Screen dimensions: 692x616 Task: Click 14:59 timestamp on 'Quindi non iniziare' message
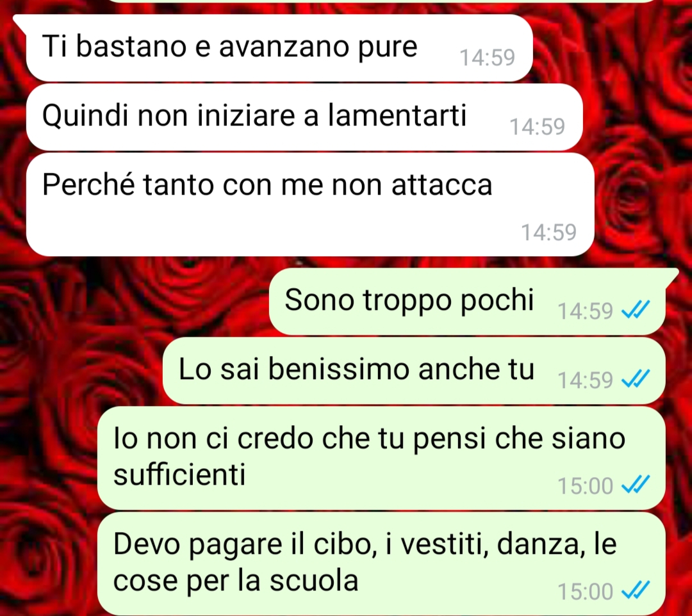[x=537, y=127]
